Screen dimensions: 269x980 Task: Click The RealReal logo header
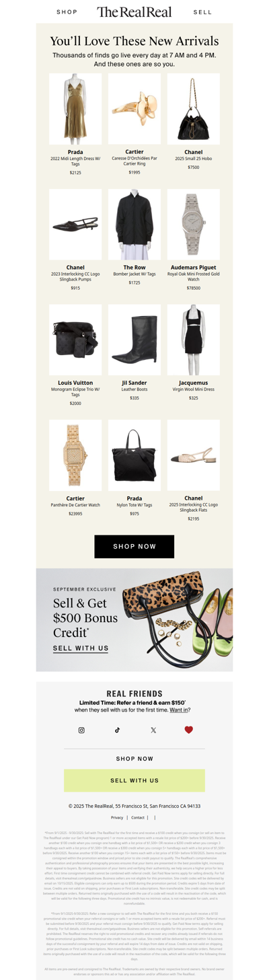(134, 12)
